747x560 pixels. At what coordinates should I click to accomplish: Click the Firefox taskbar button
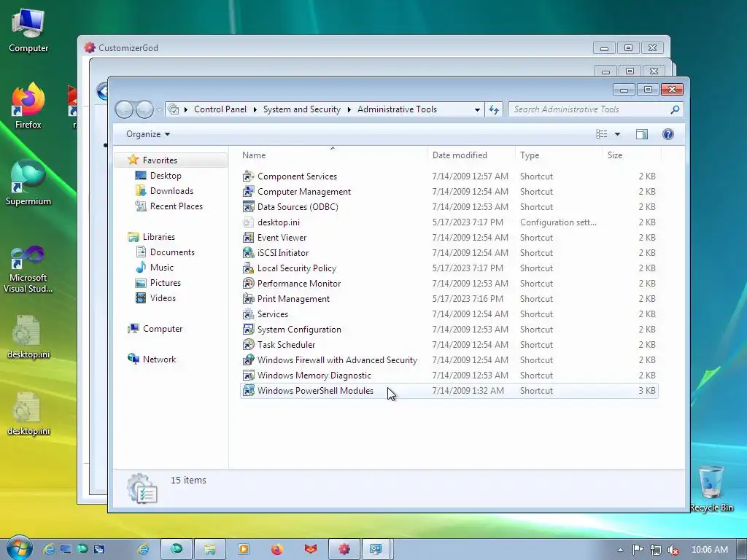(276, 549)
